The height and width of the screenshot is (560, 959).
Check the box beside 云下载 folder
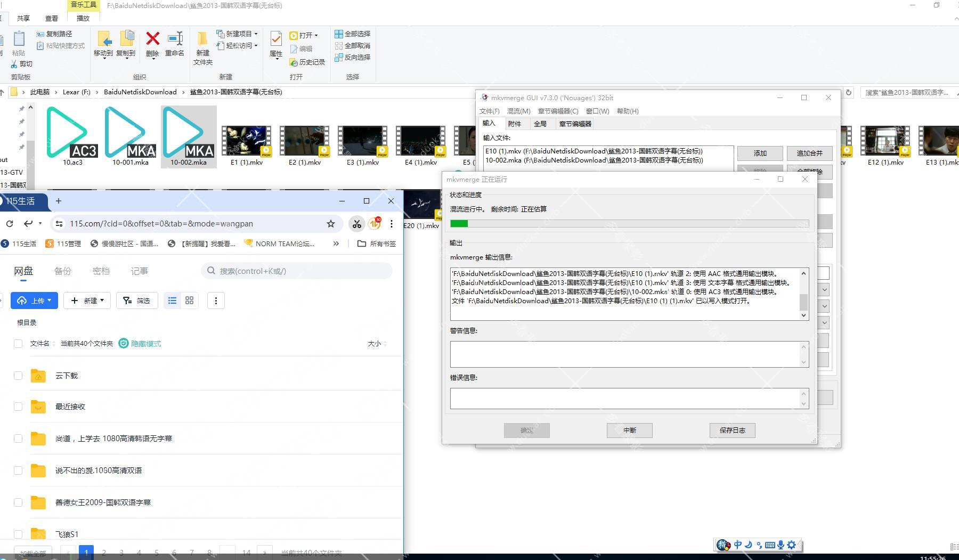coord(18,376)
